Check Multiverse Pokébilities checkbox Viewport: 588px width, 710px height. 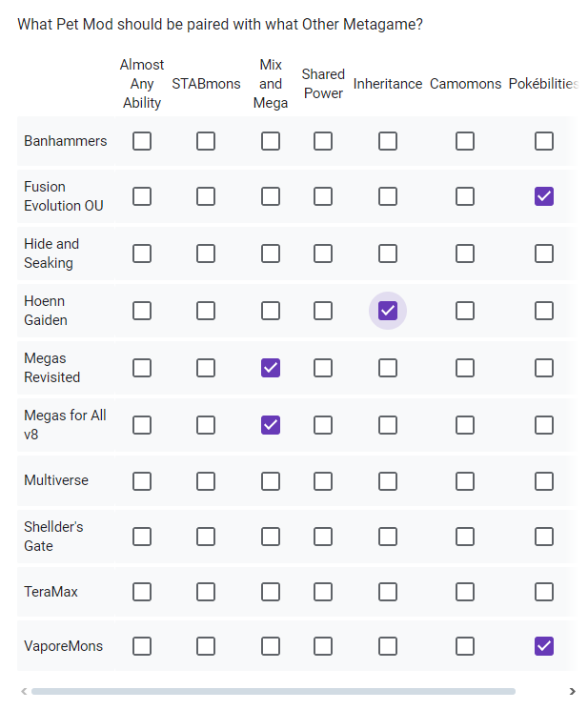(x=543, y=481)
